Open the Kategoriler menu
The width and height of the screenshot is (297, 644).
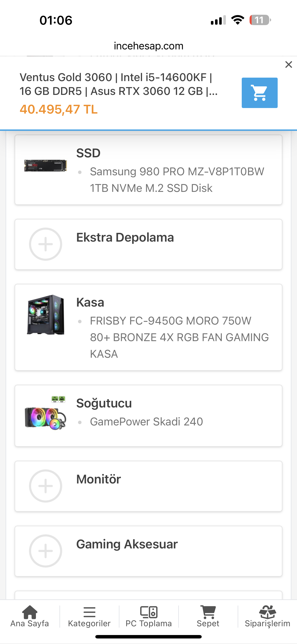coord(89,617)
